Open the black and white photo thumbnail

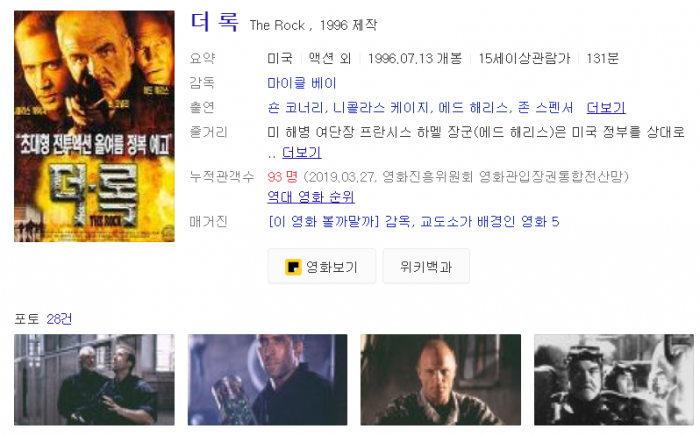point(614,379)
